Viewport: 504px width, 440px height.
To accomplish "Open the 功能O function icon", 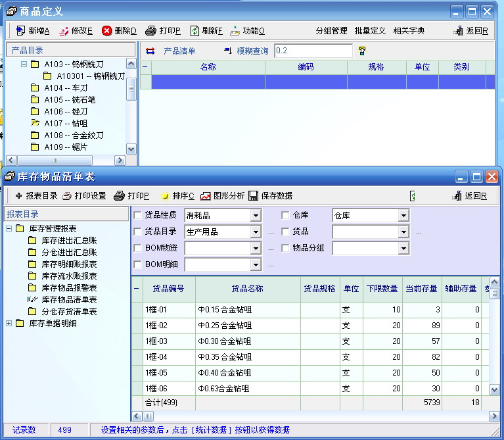I will point(235,31).
